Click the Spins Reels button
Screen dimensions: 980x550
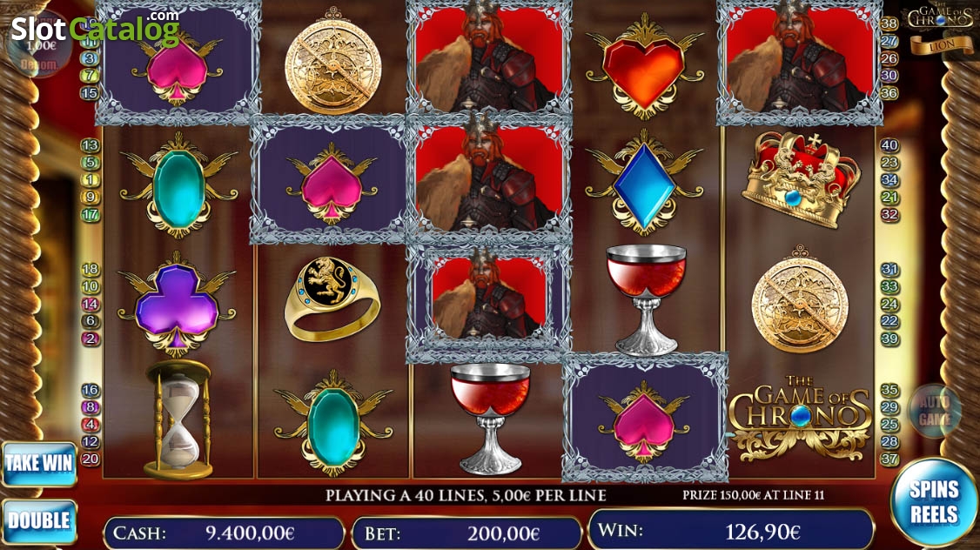[x=934, y=502]
